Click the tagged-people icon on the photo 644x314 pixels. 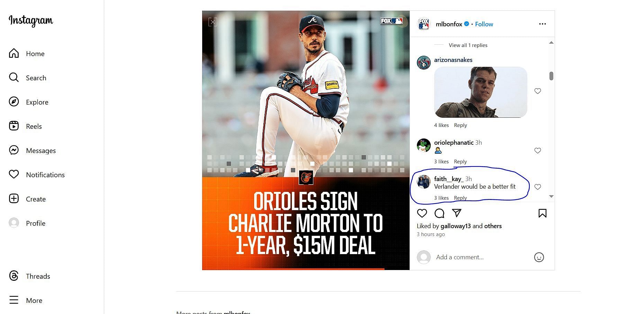tap(213, 22)
